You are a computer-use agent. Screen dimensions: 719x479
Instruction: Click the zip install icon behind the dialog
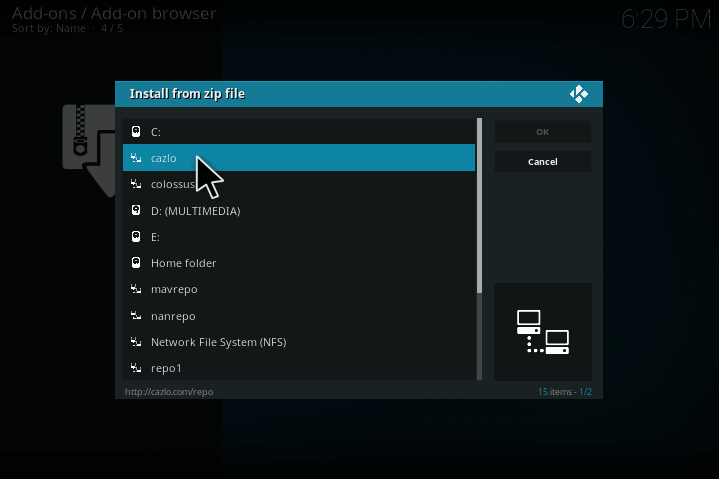coord(89,151)
